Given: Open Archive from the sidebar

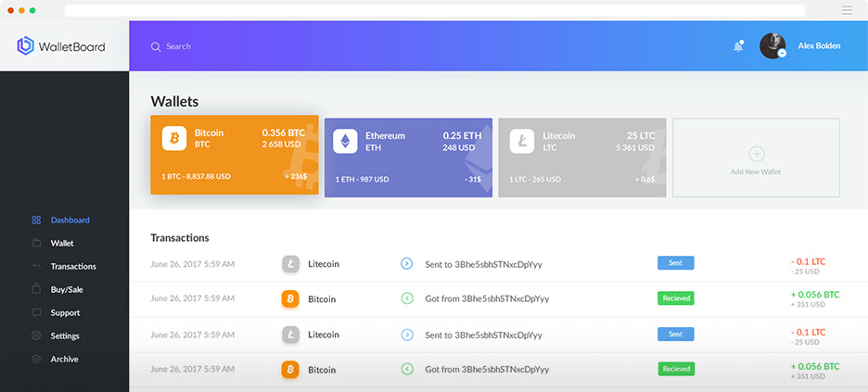Looking at the screenshot, I should pos(64,360).
